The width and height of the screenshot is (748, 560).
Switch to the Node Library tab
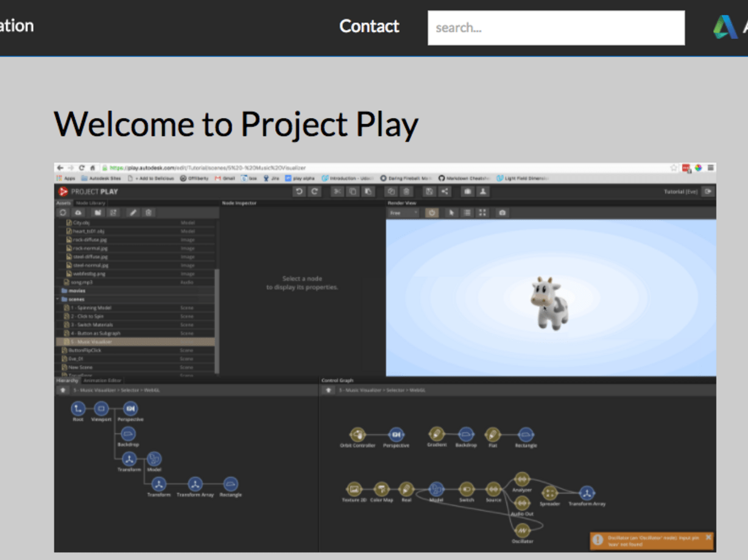tap(90, 203)
